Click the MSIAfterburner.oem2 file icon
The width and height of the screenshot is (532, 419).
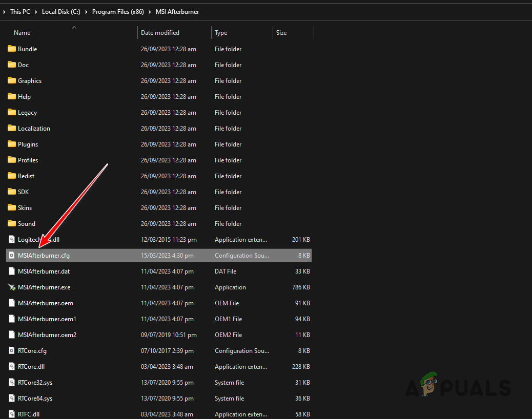click(x=12, y=334)
